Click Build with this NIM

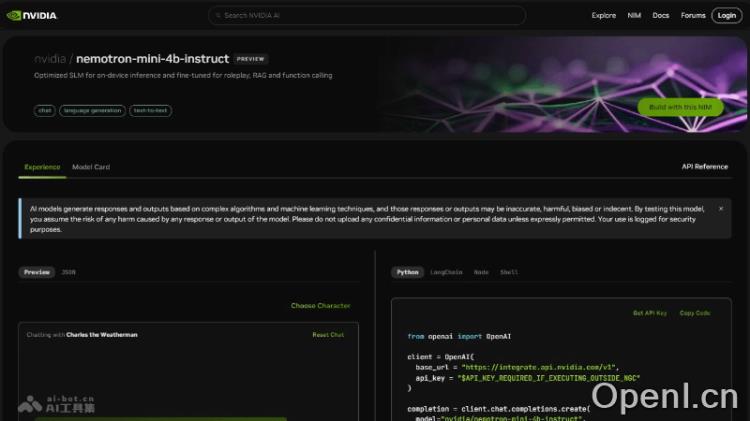680,107
